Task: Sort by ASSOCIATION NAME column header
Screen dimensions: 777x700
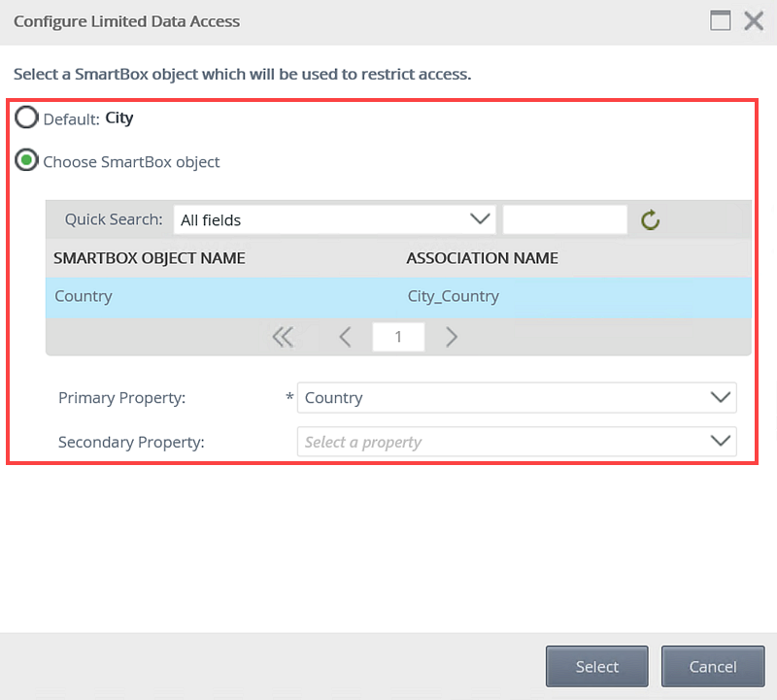Action: [482, 258]
